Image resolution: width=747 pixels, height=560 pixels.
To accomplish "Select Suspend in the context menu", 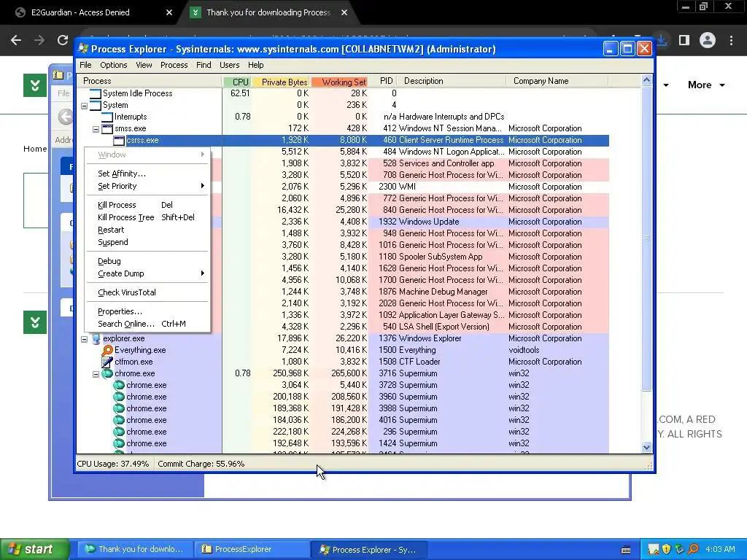I will click(x=147, y=242).
